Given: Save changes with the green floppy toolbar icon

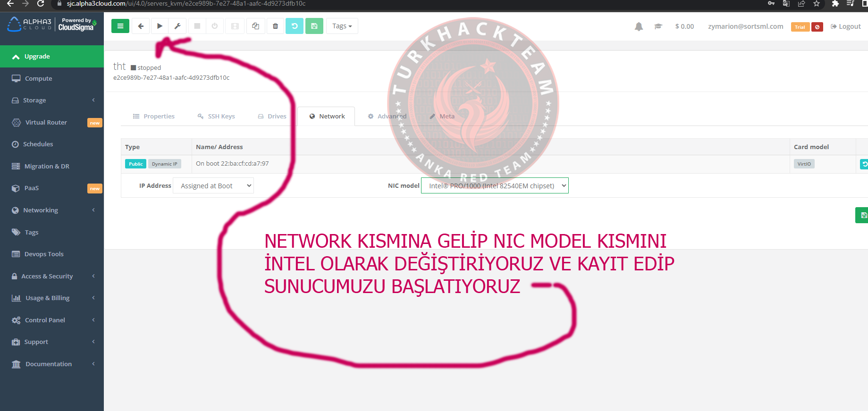Looking at the screenshot, I should (314, 26).
